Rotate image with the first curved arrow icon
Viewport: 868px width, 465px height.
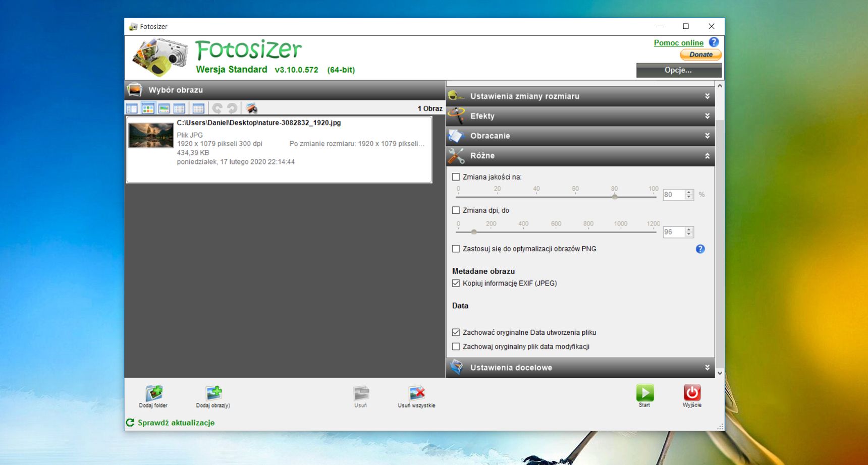tap(218, 108)
